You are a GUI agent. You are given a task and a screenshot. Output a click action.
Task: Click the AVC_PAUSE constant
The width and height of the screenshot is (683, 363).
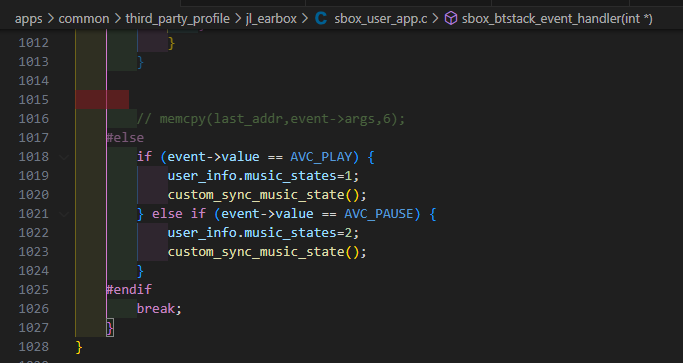(x=379, y=214)
